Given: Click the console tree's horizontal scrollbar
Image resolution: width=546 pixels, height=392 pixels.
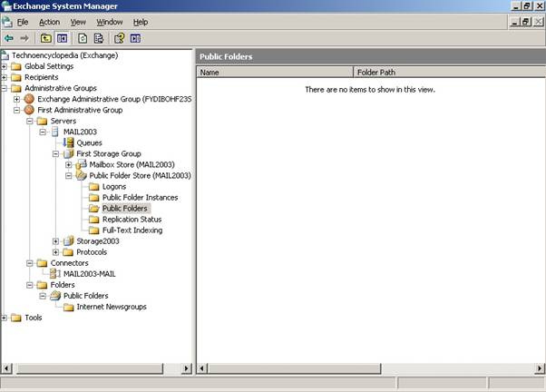Looking at the screenshot, I should [x=91, y=368].
